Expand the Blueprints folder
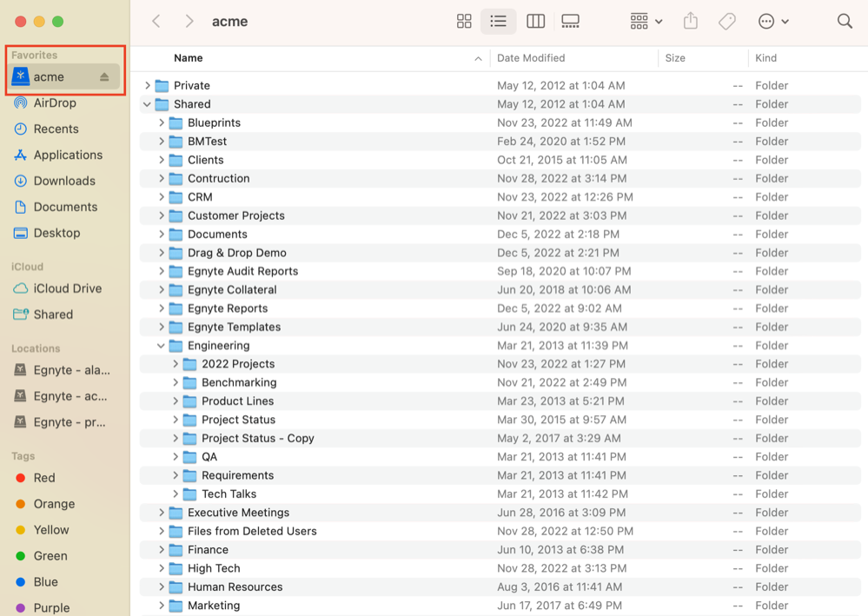Viewport: 868px width, 616px height. [x=161, y=123]
